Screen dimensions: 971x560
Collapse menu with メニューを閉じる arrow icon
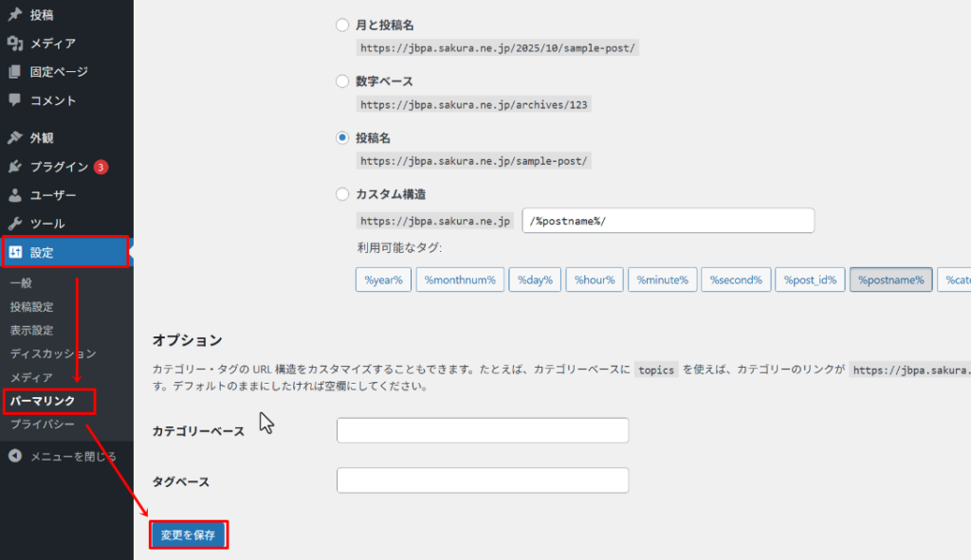(15, 457)
